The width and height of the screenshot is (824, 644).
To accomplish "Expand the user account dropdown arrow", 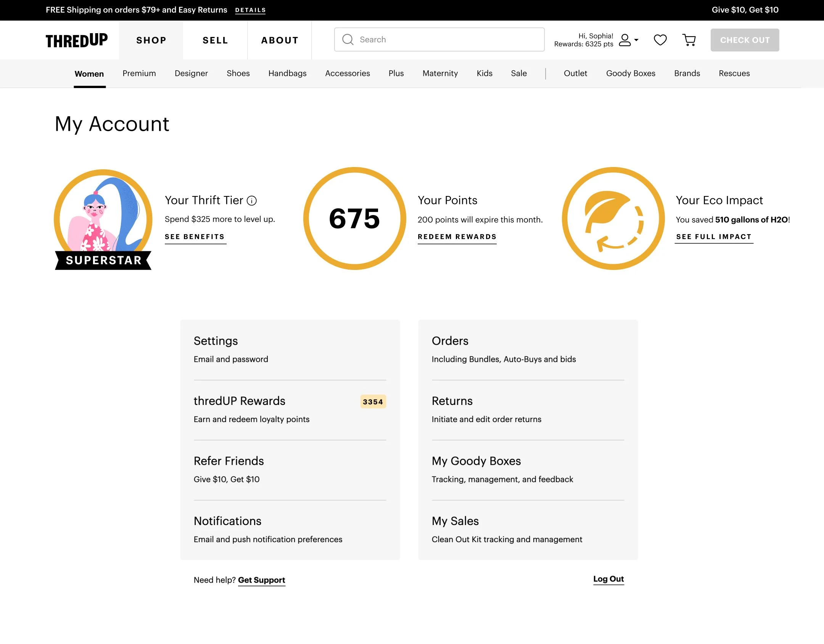I will [636, 40].
